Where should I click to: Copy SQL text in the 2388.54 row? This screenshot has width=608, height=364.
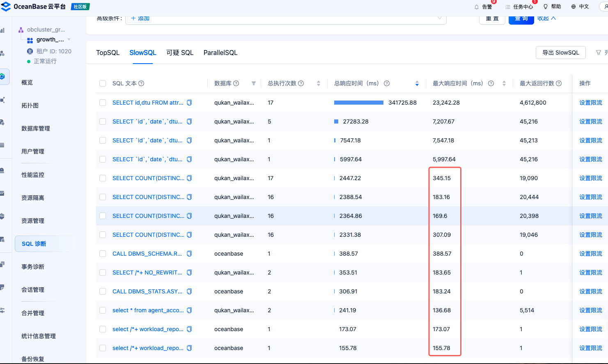[x=189, y=197]
